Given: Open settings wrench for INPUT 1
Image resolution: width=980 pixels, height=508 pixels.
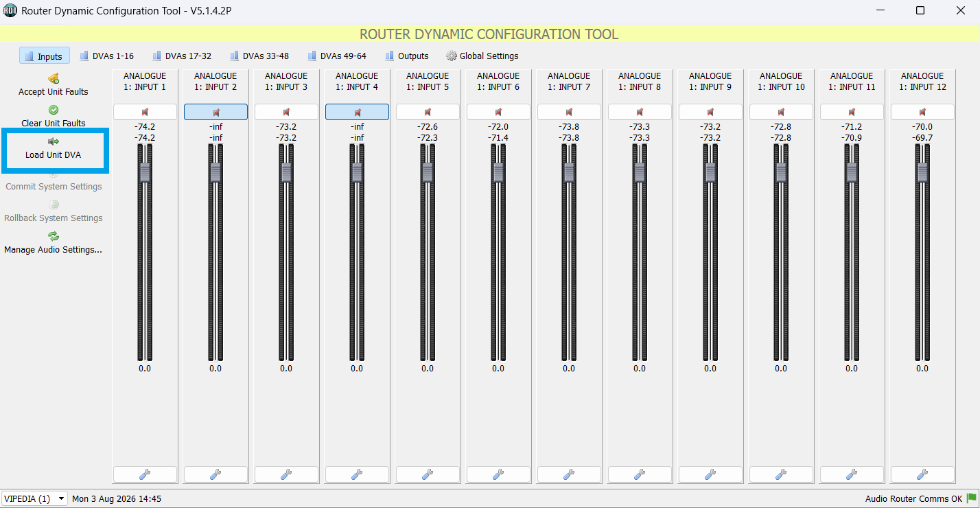Looking at the screenshot, I should [x=145, y=474].
